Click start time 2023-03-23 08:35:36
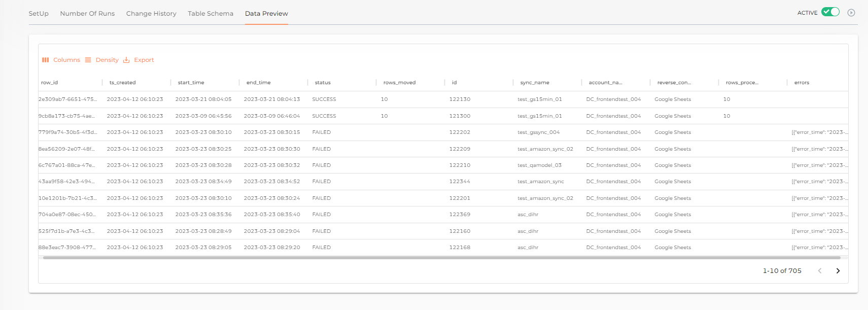 [x=203, y=215]
